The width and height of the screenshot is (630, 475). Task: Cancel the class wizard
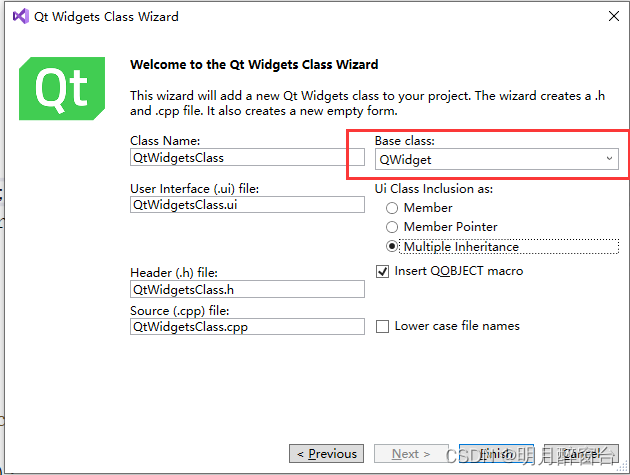(581, 454)
